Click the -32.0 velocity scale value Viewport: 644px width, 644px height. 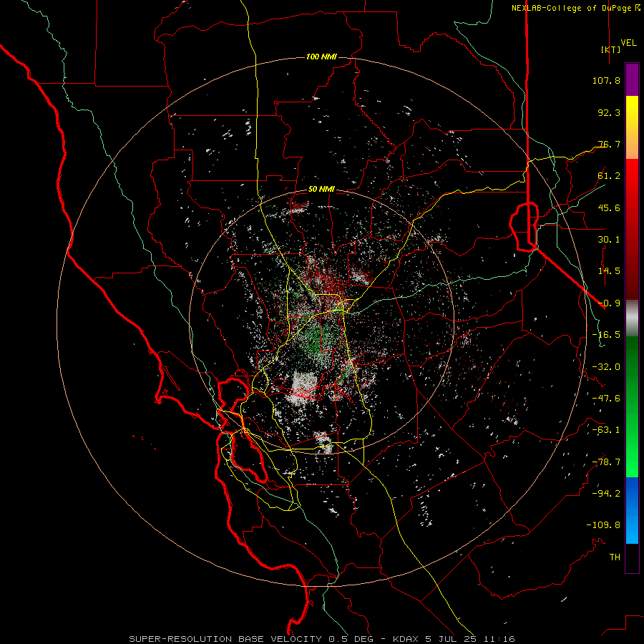coord(606,367)
